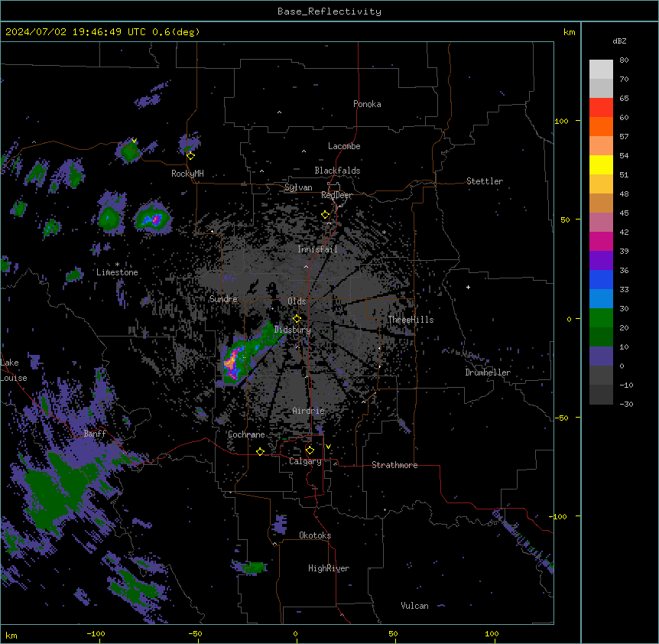Click the ThreeHills town label

(x=411, y=320)
